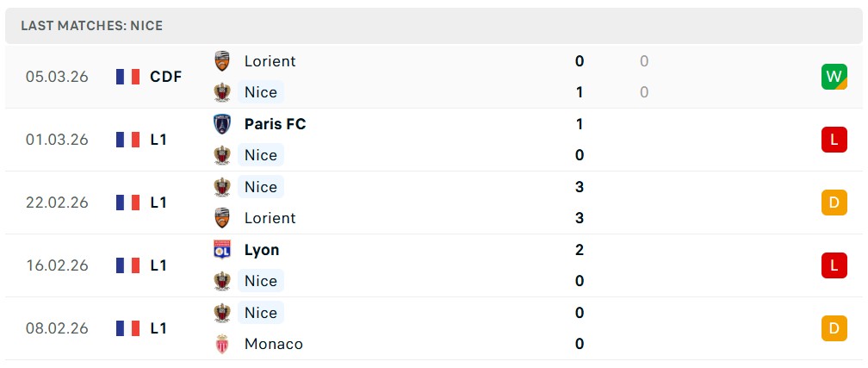Click the 'Last Matches: Nice' header

click(x=92, y=26)
